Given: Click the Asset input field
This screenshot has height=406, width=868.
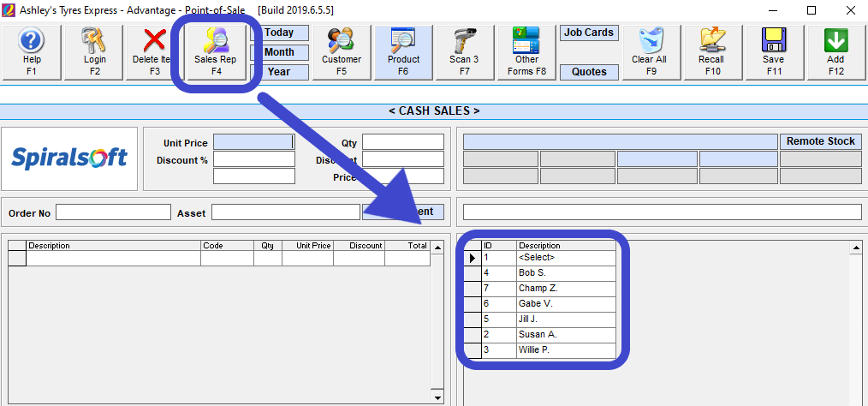Looking at the screenshot, I should click(286, 212).
